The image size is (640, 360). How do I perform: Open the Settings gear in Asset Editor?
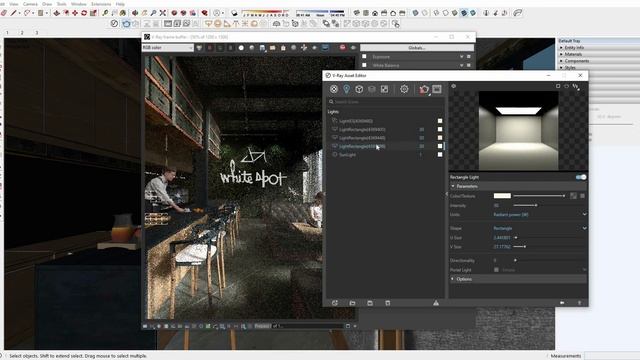[404, 89]
